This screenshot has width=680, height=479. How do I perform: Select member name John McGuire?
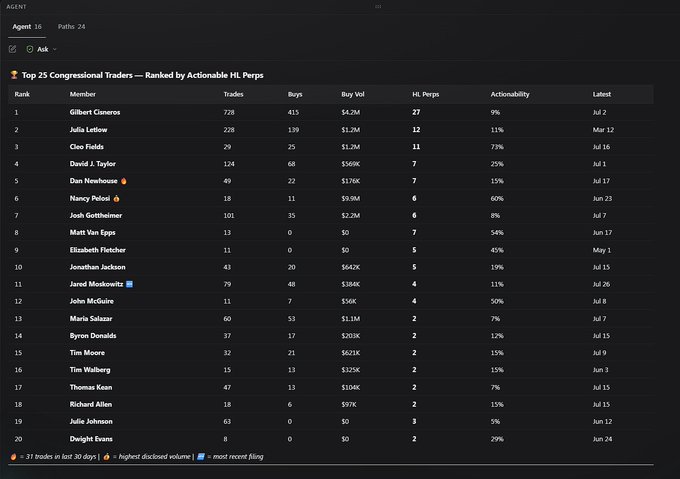(92, 301)
